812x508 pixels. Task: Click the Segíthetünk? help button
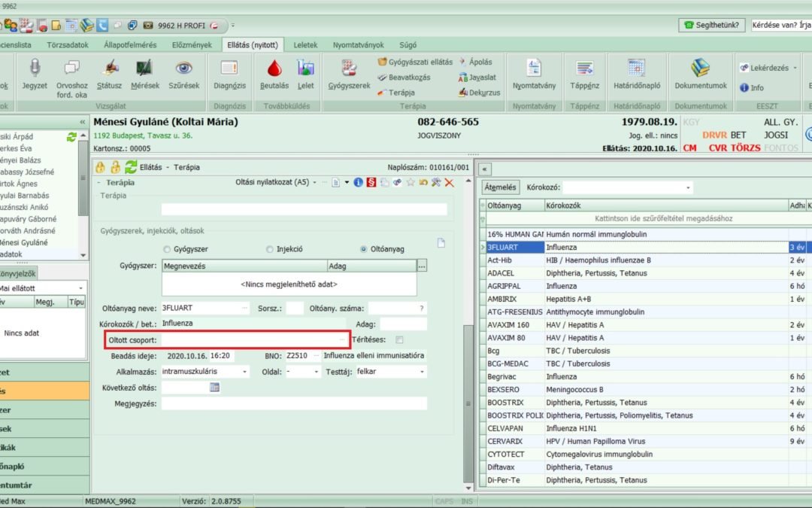[x=712, y=25]
